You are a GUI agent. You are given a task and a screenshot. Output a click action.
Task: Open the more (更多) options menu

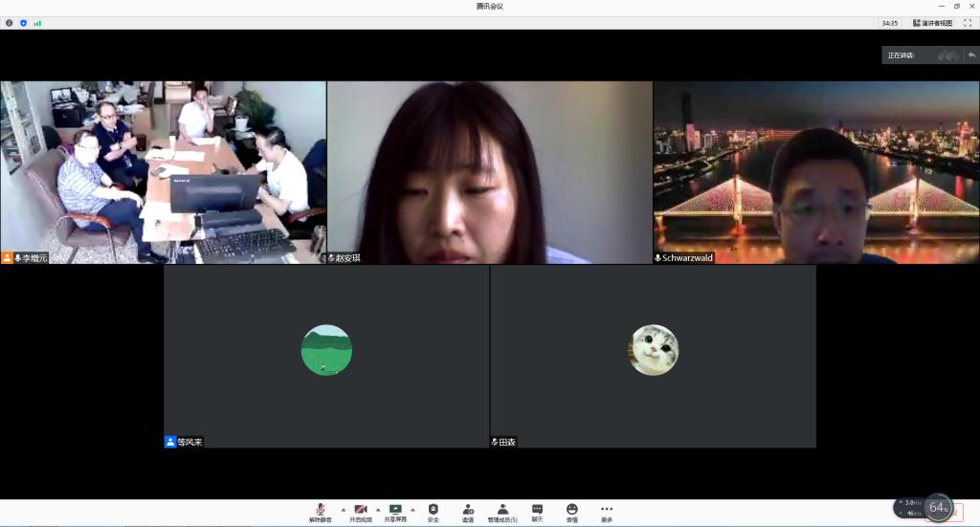[x=607, y=510]
